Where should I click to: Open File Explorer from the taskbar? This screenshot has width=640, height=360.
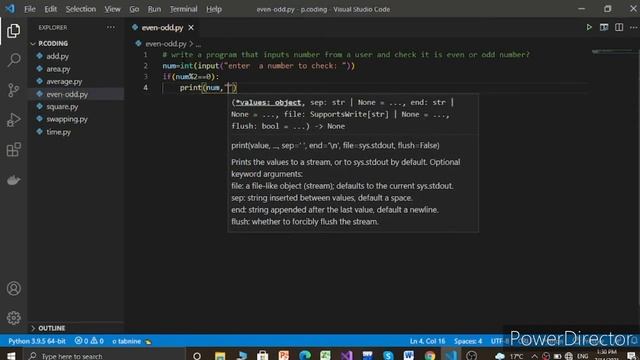[220, 356]
